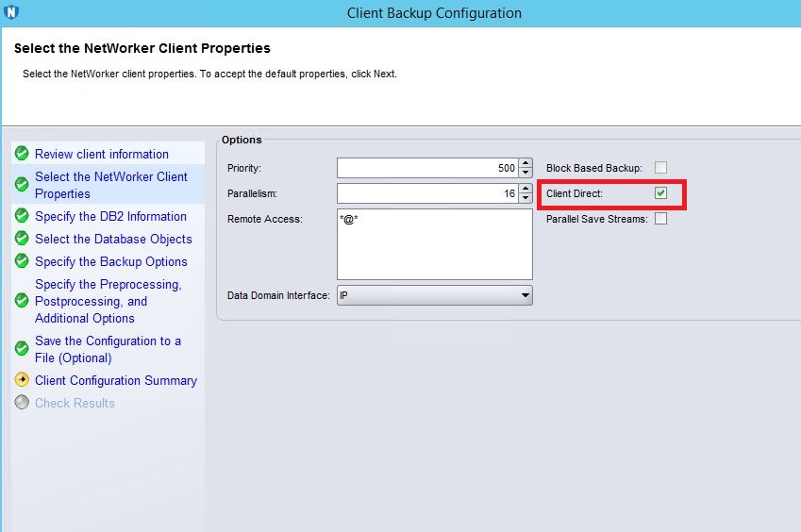Enable the Parallel Save Streams checkbox
801x532 pixels.
point(660,219)
